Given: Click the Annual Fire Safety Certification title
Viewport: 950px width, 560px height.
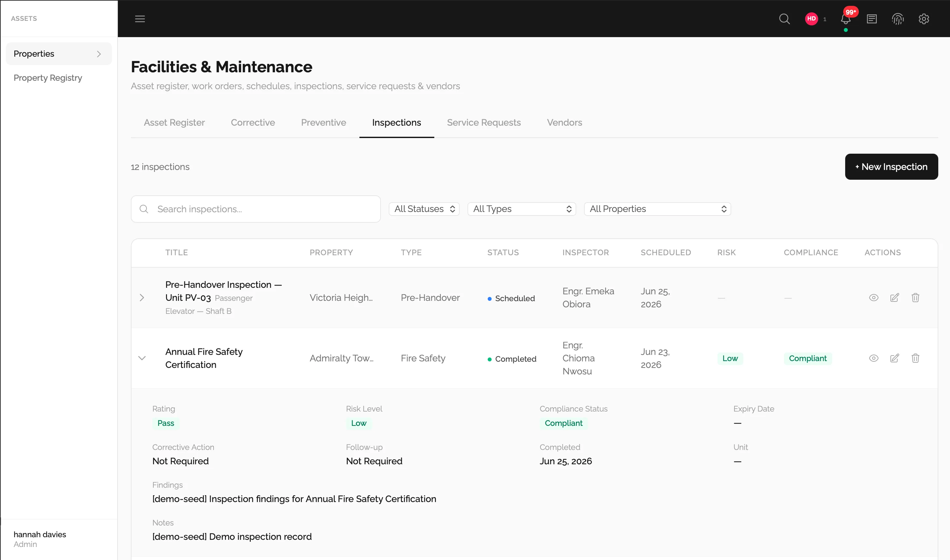Looking at the screenshot, I should click(x=204, y=358).
